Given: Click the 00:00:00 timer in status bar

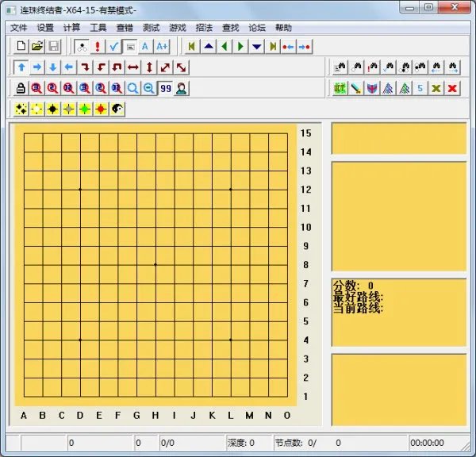Looking at the screenshot, I should pyautogui.click(x=427, y=443).
